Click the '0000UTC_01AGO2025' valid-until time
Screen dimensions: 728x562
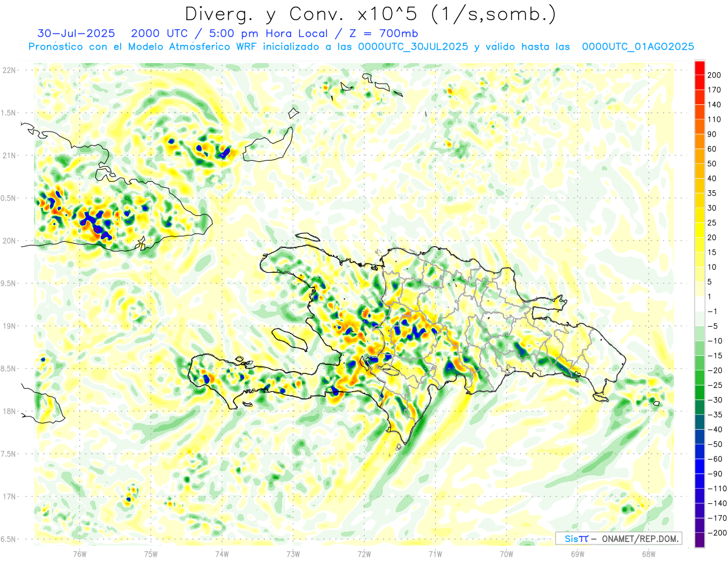[638, 47]
